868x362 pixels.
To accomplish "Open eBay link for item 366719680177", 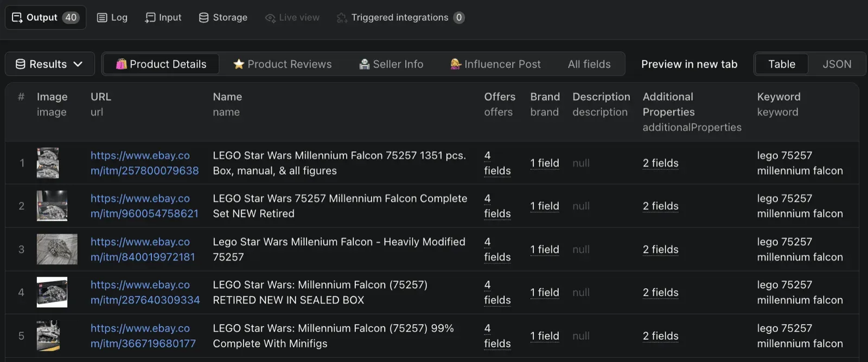I will [143, 335].
